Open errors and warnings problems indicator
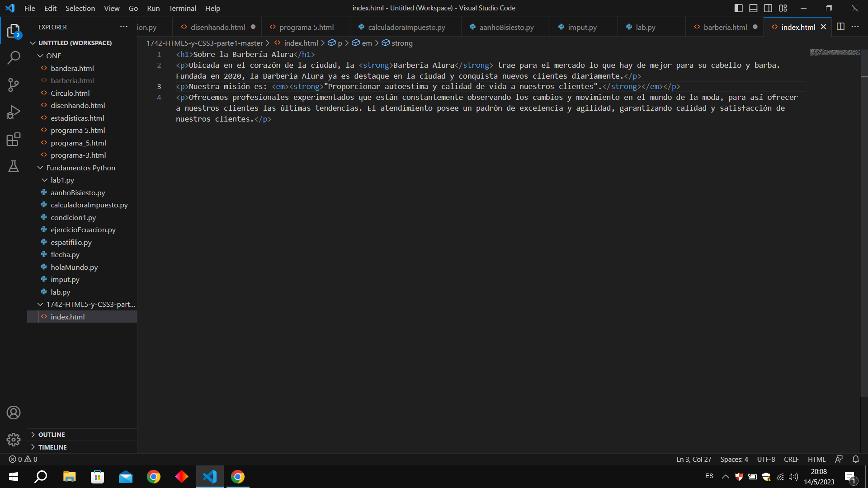The image size is (868, 488). click(x=23, y=459)
